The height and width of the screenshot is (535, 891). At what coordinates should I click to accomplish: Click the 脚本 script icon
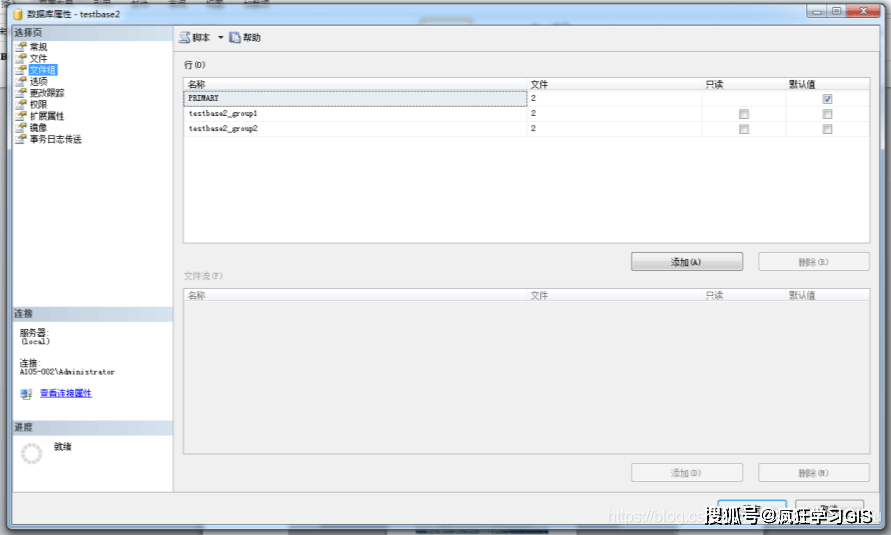click(x=185, y=37)
